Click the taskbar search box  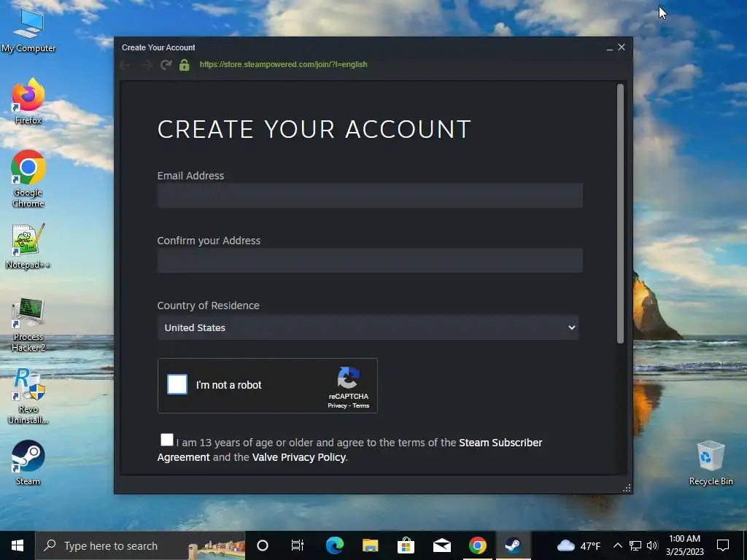click(x=141, y=545)
